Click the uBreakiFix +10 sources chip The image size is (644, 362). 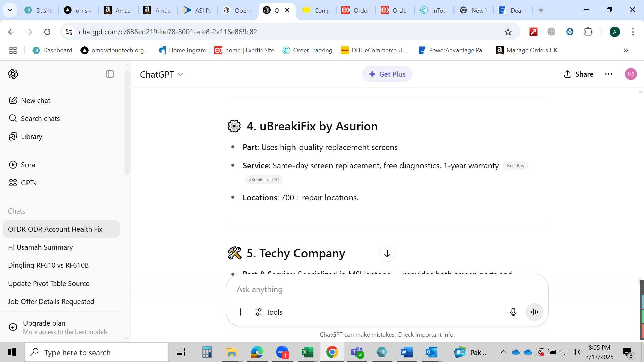click(264, 180)
